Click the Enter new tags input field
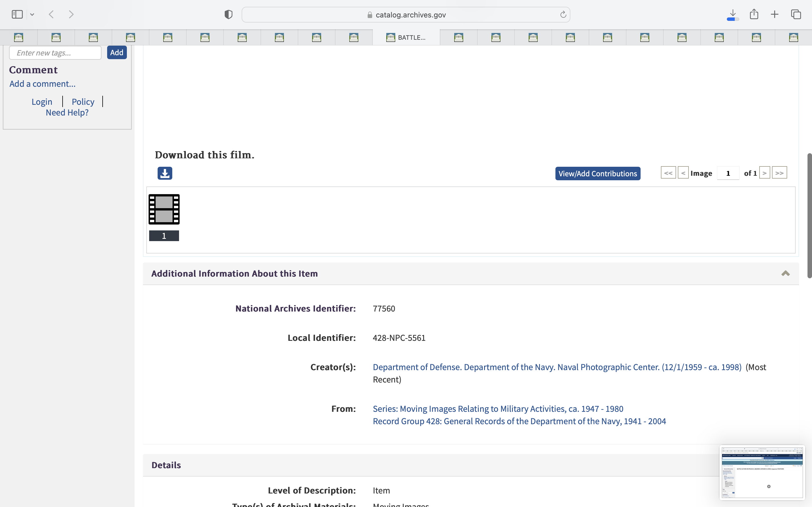Viewport: 812px width, 507px height. pyautogui.click(x=55, y=53)
